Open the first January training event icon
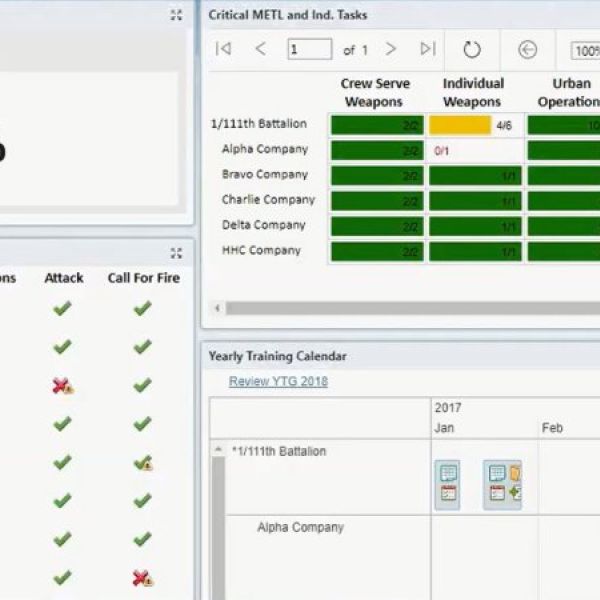Screen dimensions: 600x600 [x=448, y=483]
